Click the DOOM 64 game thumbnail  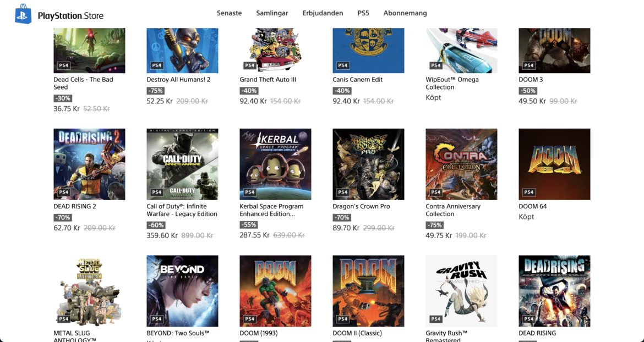(x=554, y=164)
